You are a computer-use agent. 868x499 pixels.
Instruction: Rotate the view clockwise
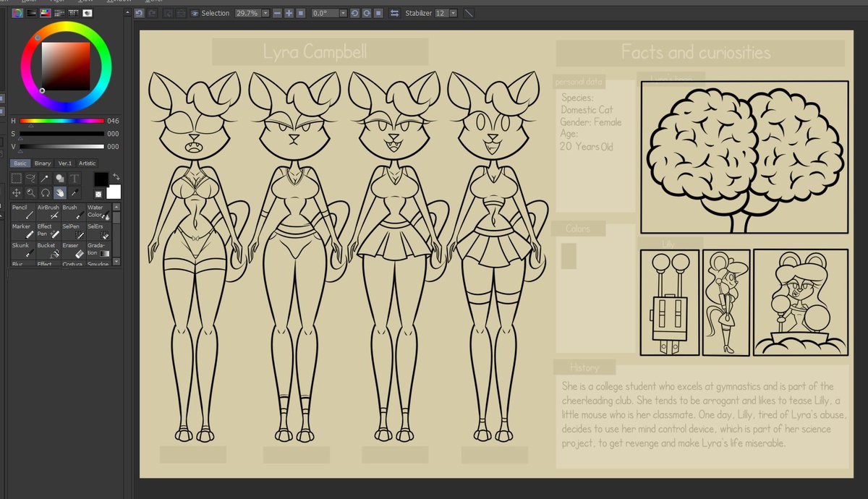367,13
